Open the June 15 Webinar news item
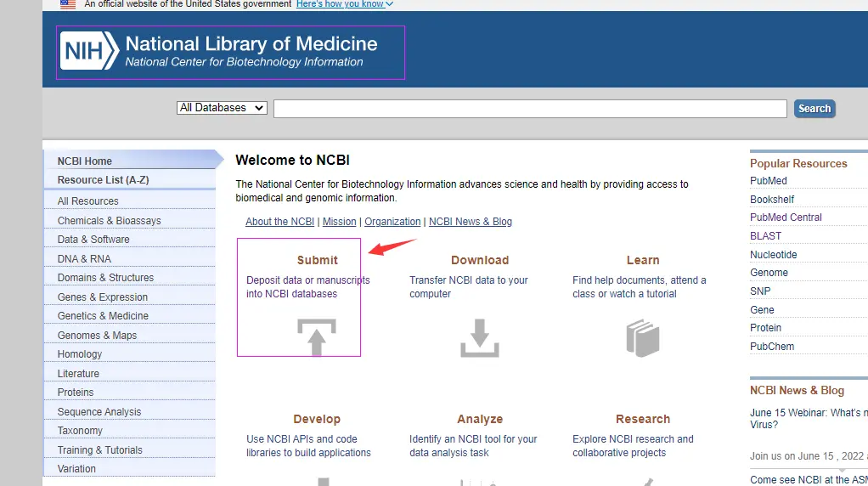Screen dimensions: 868x486 [x=809, y=419]
